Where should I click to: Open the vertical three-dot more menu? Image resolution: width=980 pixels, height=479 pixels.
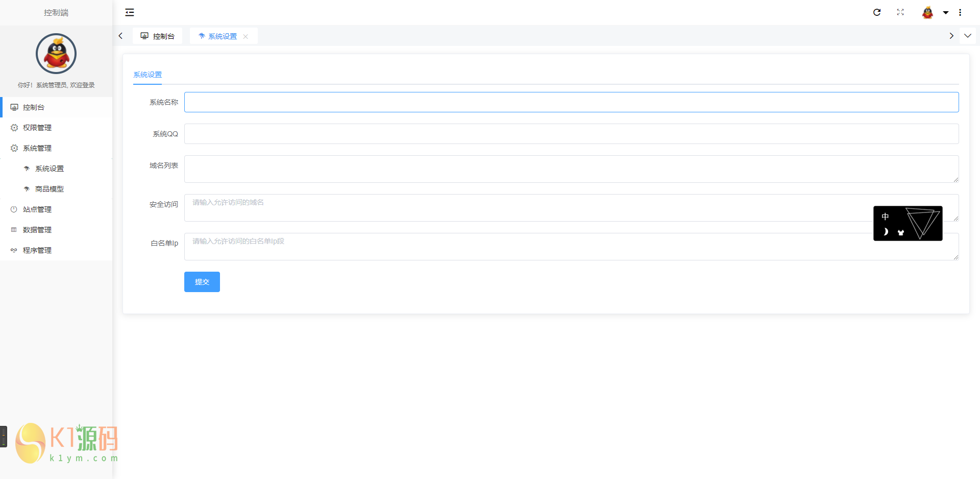(x=960, y=12)
